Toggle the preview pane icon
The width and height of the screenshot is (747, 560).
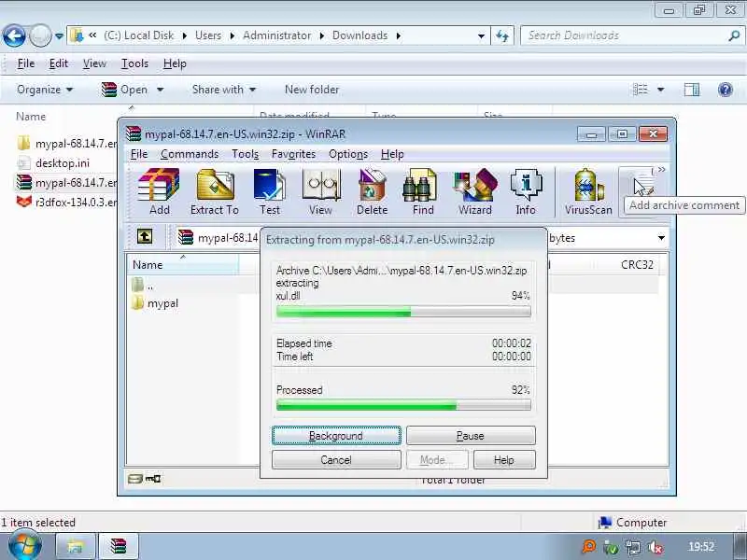pyautogui.click(x=692, y=90)
